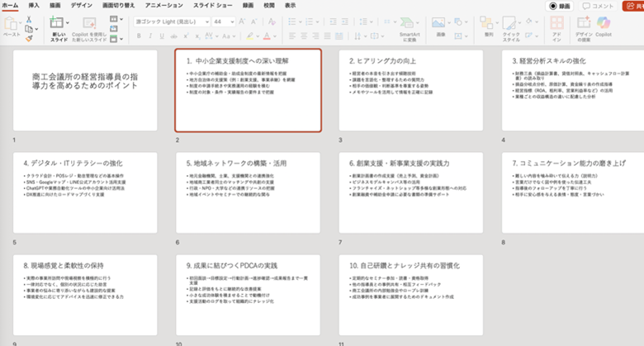Image resolution: width=644 pixels, height=346 pixels.
Task: Switch to the 挿入 (Insert) tab
Action: (34, 5)
